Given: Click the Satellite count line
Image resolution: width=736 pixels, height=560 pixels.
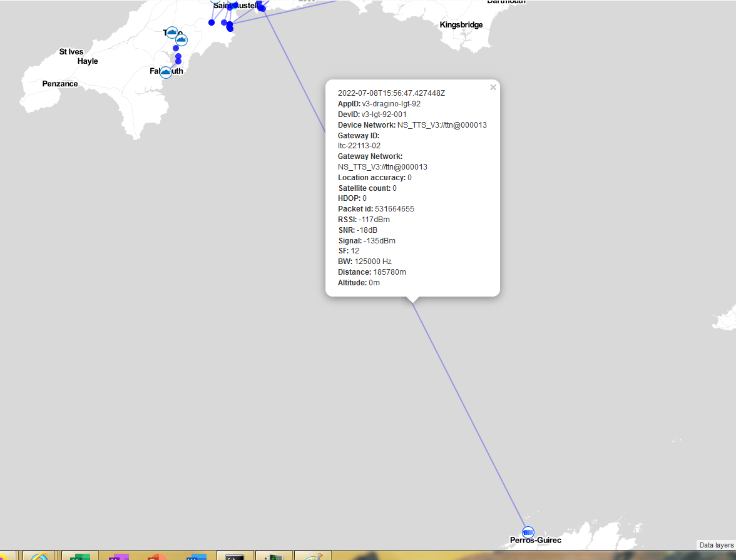Looking at the screenshot, I should [x=367, y=188].
